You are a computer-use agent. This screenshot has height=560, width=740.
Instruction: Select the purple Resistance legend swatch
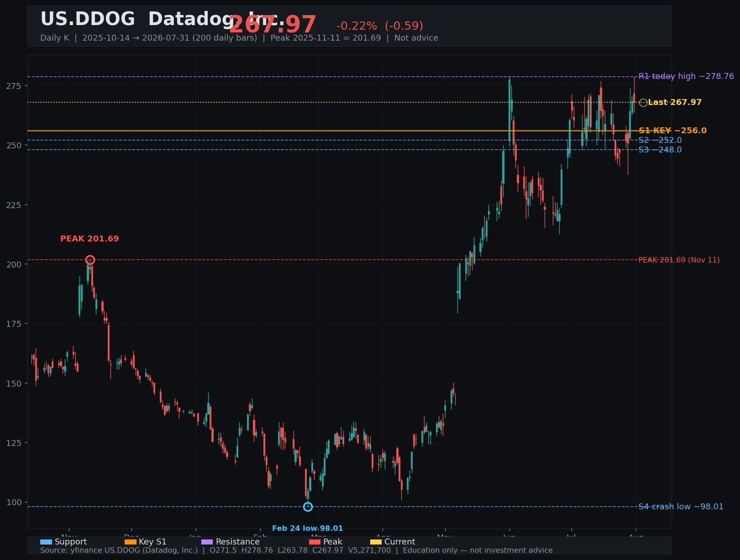click(207, 542)
